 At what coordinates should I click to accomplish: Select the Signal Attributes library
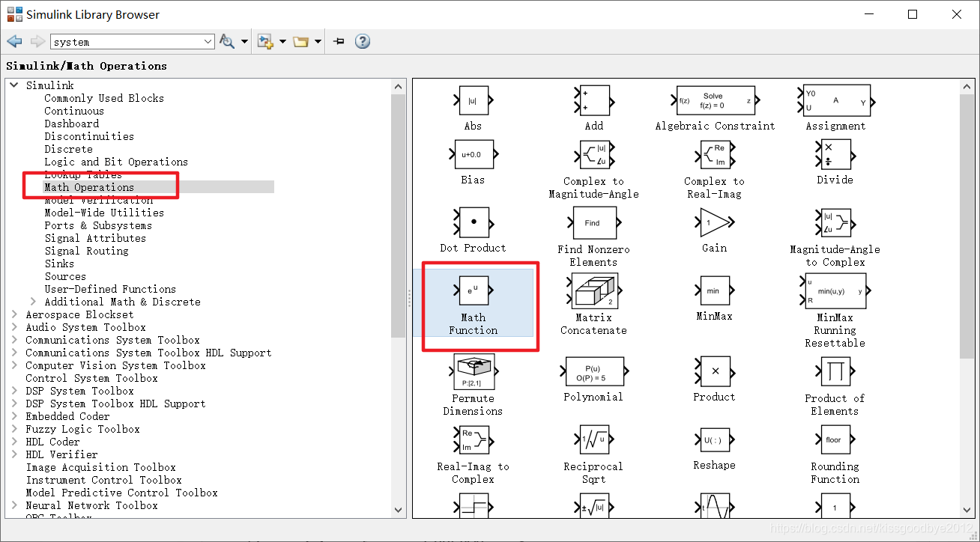coord(95,238)
